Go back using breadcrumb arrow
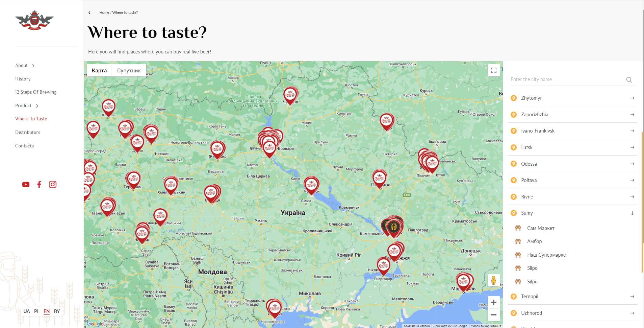 89,13
